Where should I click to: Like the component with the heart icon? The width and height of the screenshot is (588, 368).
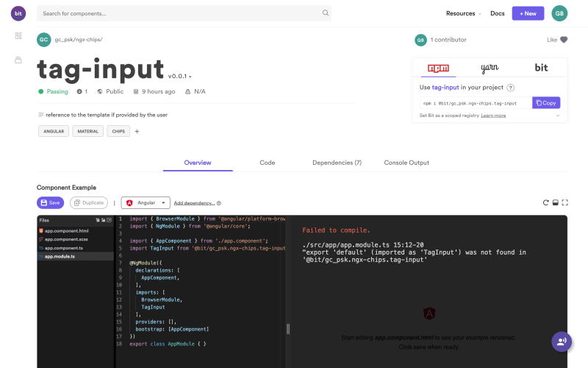(564, 40)
